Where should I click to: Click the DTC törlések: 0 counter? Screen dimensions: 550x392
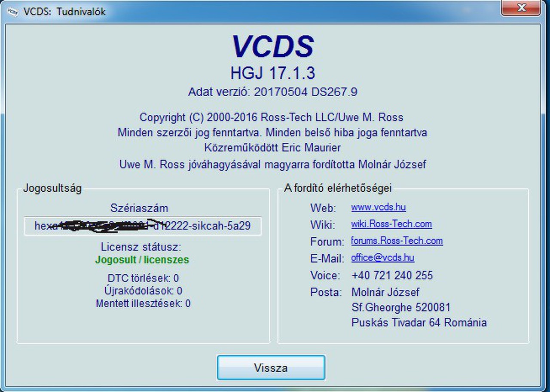tap(143, 278)
